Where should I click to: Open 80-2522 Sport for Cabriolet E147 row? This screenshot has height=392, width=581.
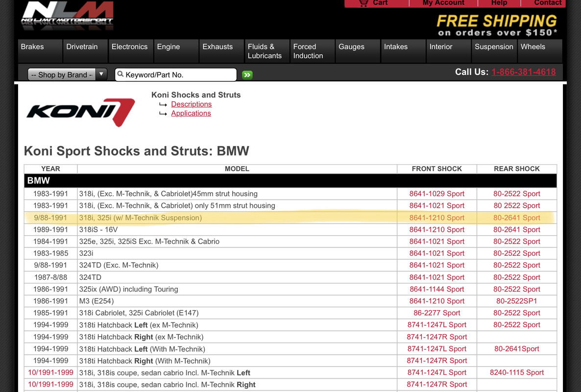point(516,313)
